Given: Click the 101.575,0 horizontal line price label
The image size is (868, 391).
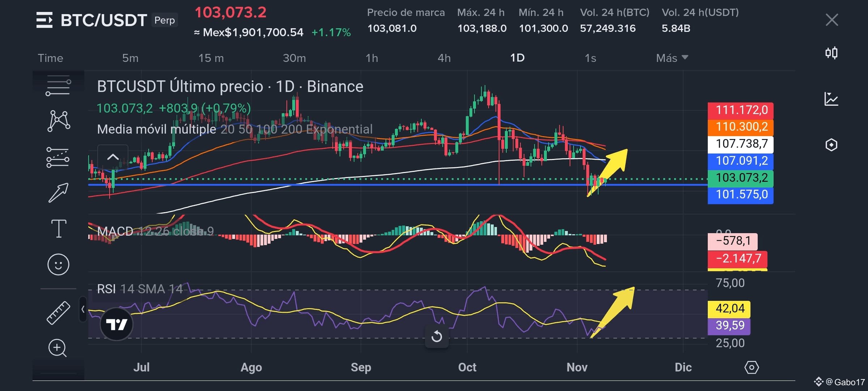Looking at the screenshot, I should pos(740,195).
